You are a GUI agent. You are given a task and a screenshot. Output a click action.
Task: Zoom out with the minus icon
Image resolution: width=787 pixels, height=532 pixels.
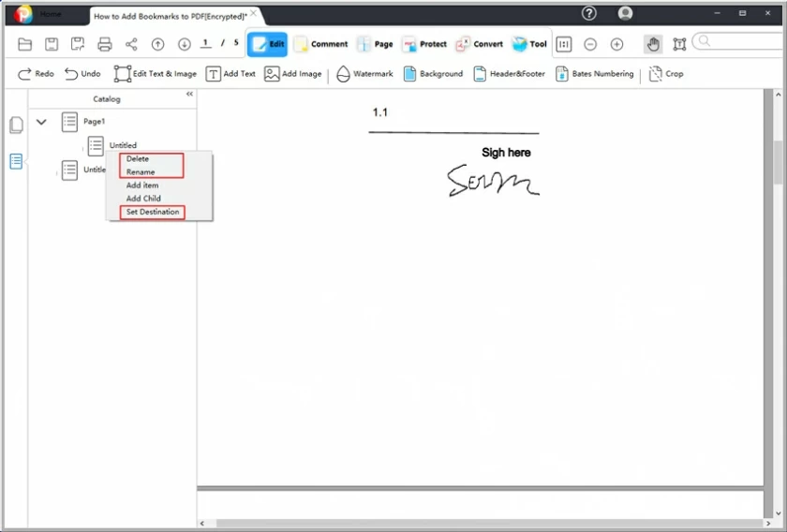pos(590,44)
